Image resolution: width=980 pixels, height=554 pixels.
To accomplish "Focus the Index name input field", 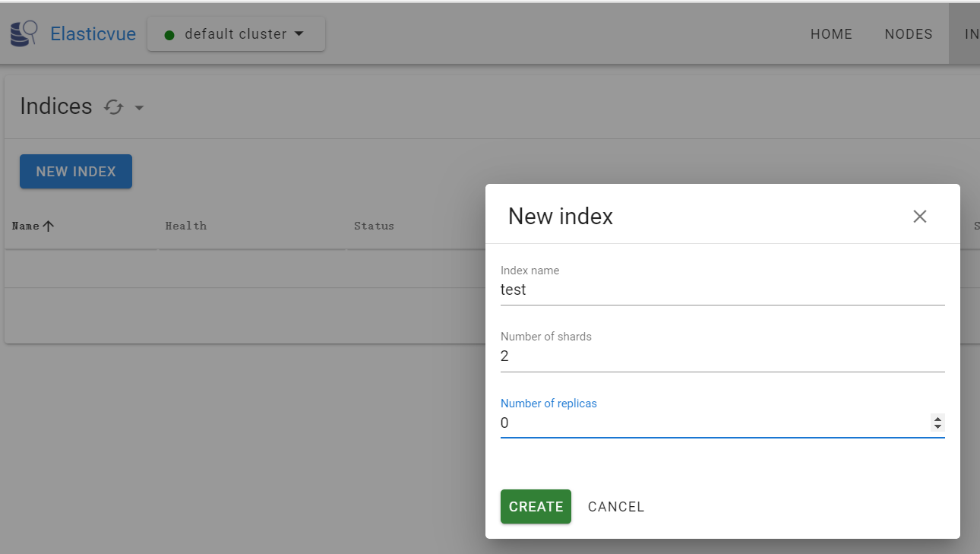I will click(x=722, y=290).
